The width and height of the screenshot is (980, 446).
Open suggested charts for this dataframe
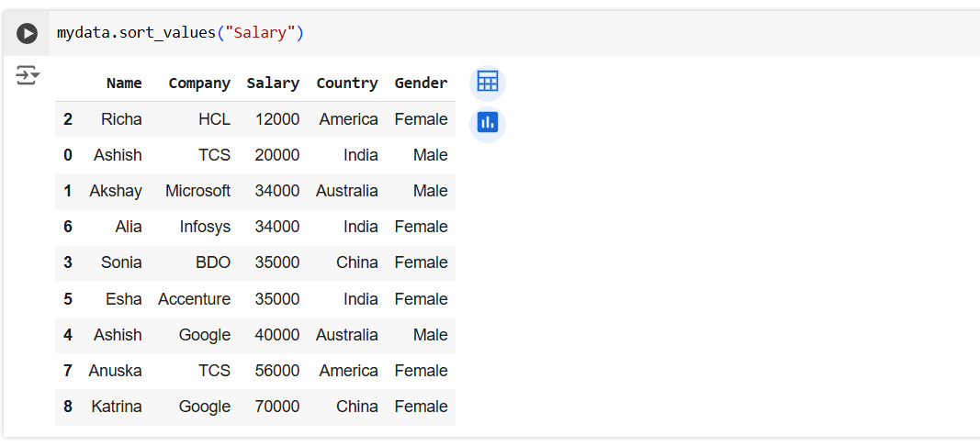(487, 122)
